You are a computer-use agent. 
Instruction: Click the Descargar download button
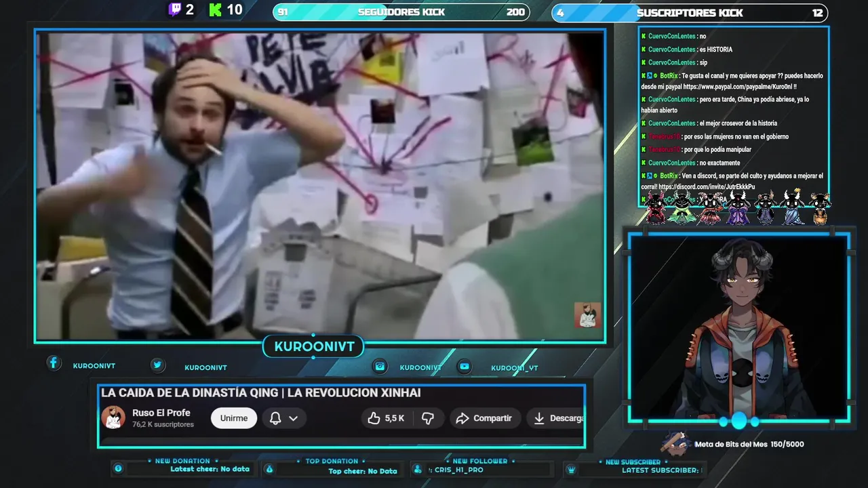557,418
